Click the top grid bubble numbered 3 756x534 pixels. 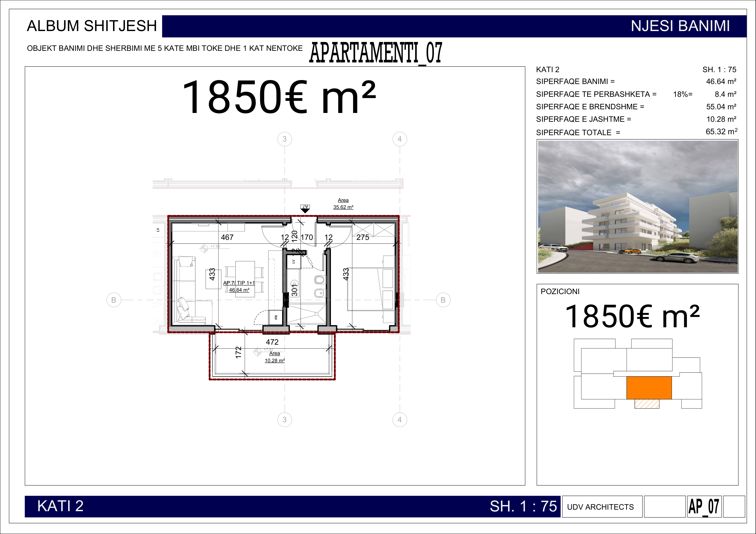(285, 139)
